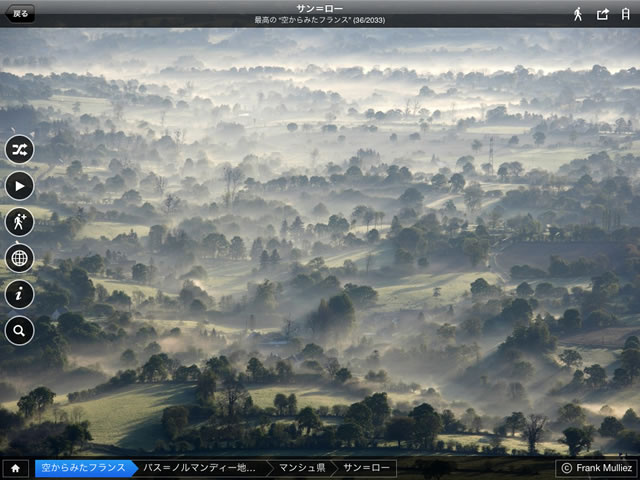Screen dimensions: 640x480
Task: Open search with the magnifying glass icon
Action: [19, 331]
